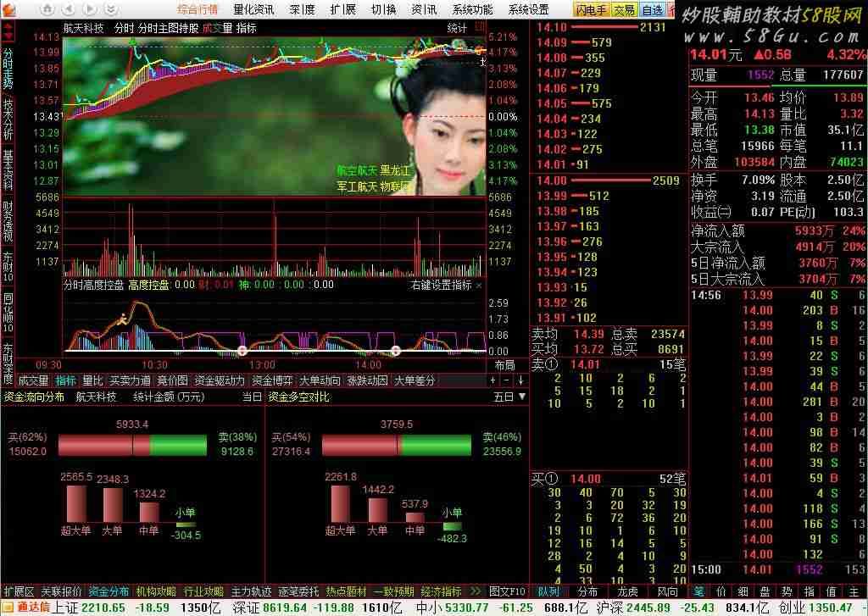The height and width of the screenshot is (616, 868).
Task: Click the plus icon to add indicator pane
Action: 492,380
